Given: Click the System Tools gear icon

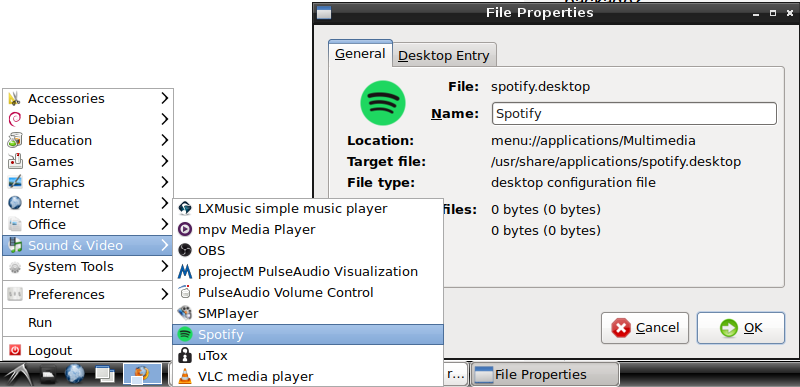Looking at the screenshot, I should [15, 267].
